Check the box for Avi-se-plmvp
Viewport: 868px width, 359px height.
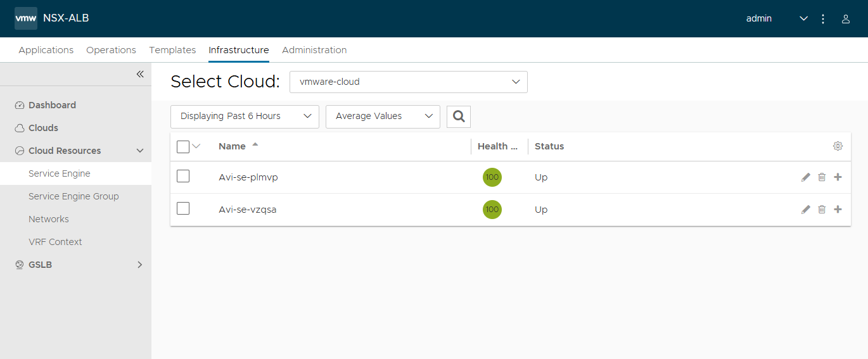point(183,176)
